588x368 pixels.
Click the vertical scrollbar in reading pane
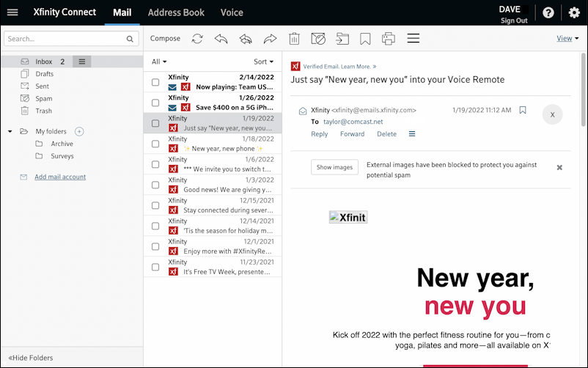click(584, 90)
